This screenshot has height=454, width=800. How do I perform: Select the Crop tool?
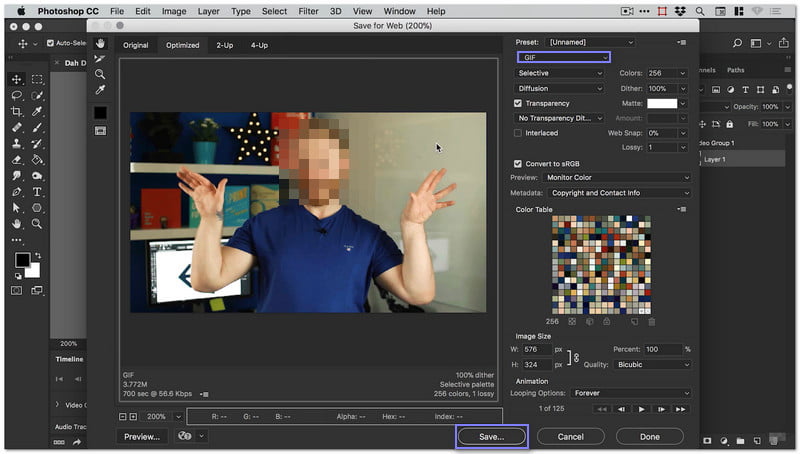(x=16, y=111)
